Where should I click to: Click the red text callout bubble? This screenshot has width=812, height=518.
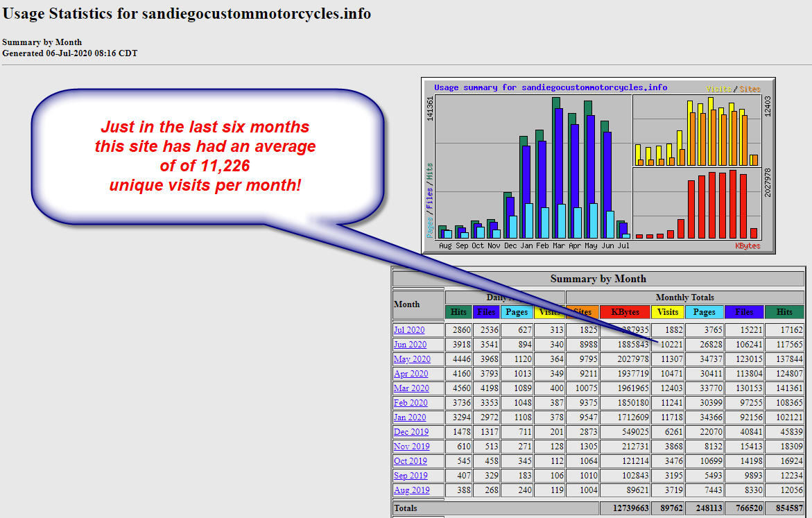click(206, 157)
